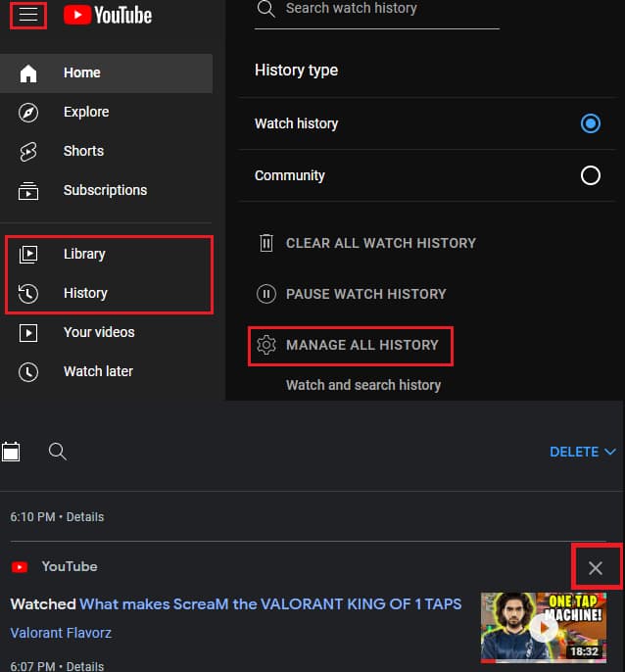The image size is (625, 672).
Task: Open Your videos in sidebar
Action: click(107, 333)
